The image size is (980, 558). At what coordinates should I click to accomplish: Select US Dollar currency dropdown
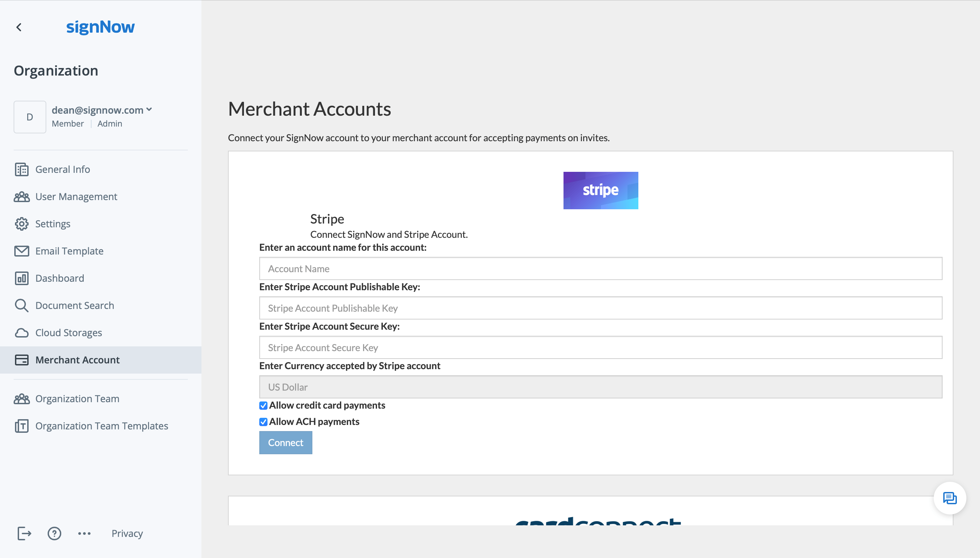coord(600,387)
